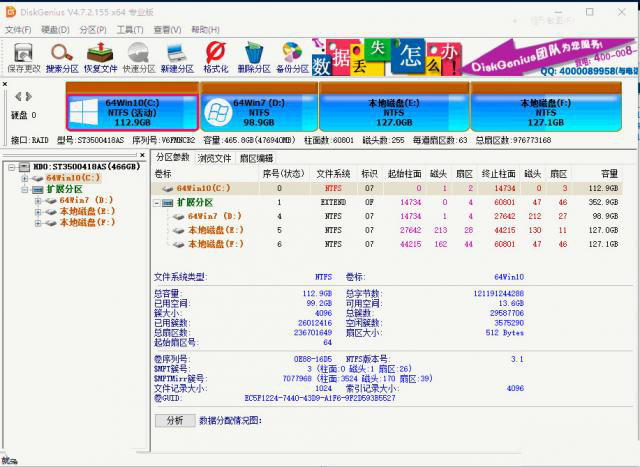Open the 分区(P) menu

93,30
